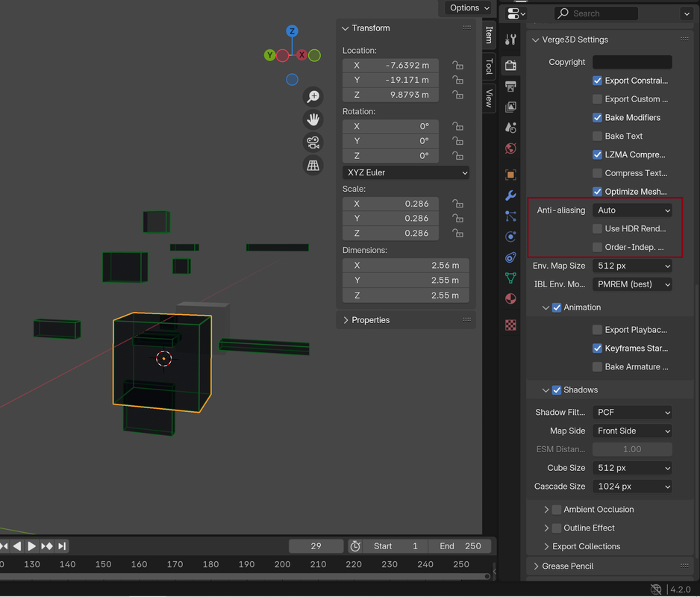Viewport: 700px width, 597px height.
Task: Lock the Location X value
Action: [457, 65]
